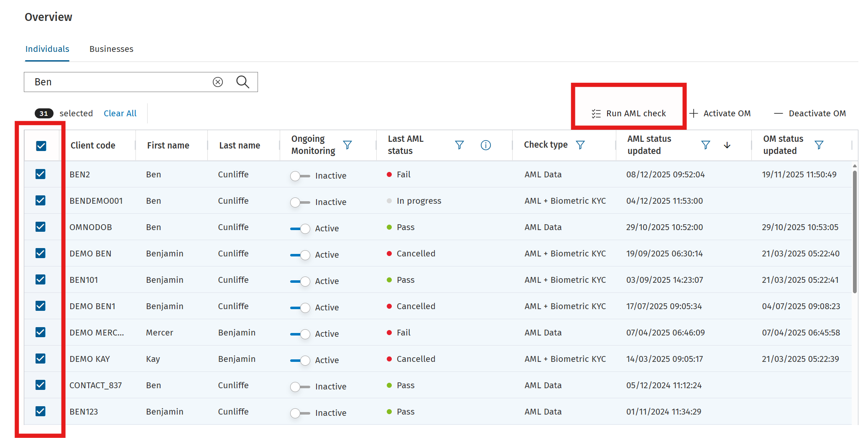
Task: Open the AML status updated filter icon
Action: [706, 145]
